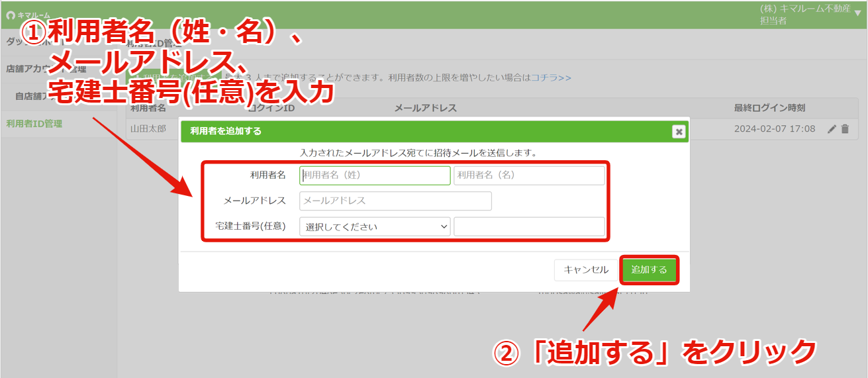Image resolution: width=868 pixels, height=378 pixels.
Task: Select the 店舗アカウント item in the sidebar
Action: 46,68
